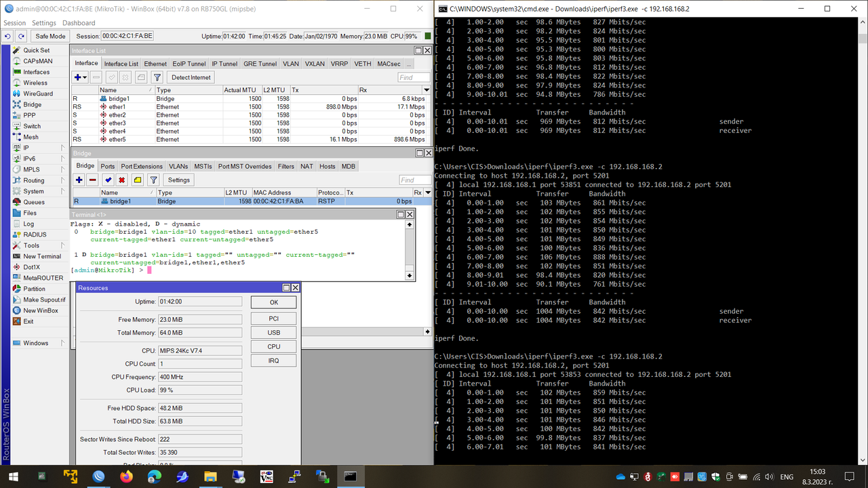Screen dimensions: 868x488
Task: Switch to the Ports tab in Bridge
Action: coord(108,166)
